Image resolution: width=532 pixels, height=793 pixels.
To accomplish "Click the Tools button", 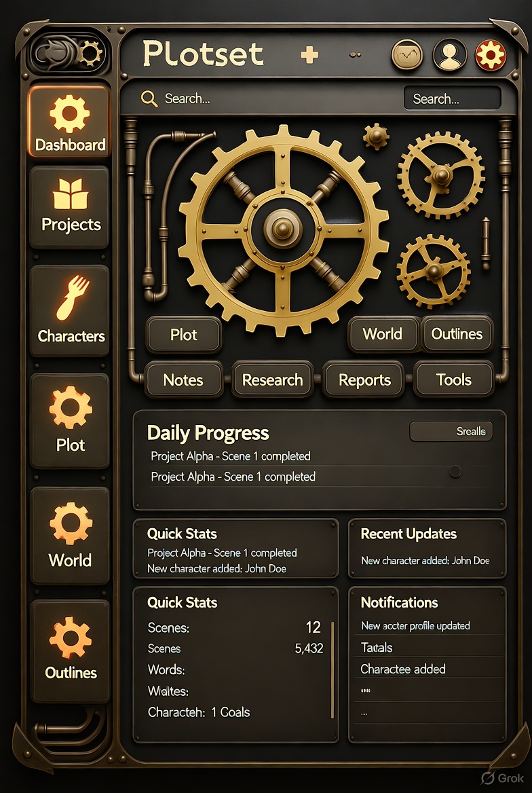I will 453,380.
